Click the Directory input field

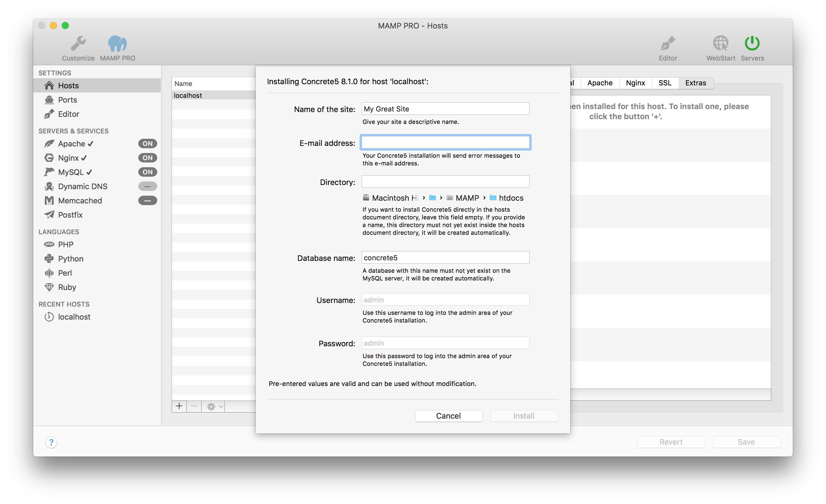tap(446, 182)
